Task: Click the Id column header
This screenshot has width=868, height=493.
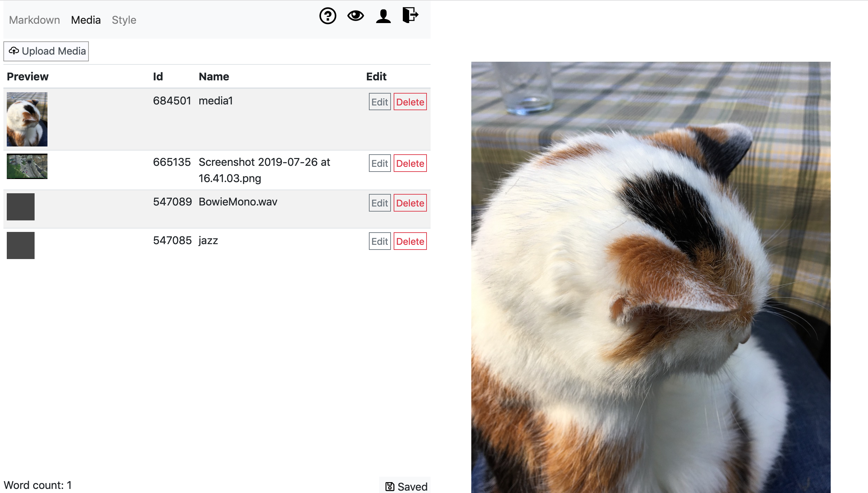Action: [158, 77]
